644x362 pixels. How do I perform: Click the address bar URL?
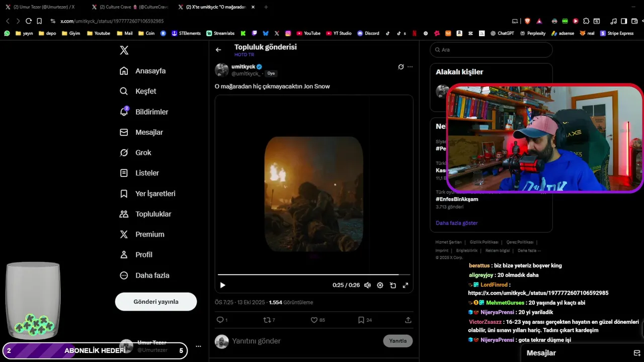(x=112, y=21)
